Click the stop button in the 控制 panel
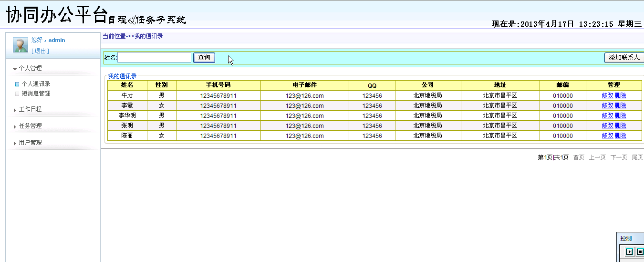Viewport: 644px width, 262px height. click(x=640, y=252)
